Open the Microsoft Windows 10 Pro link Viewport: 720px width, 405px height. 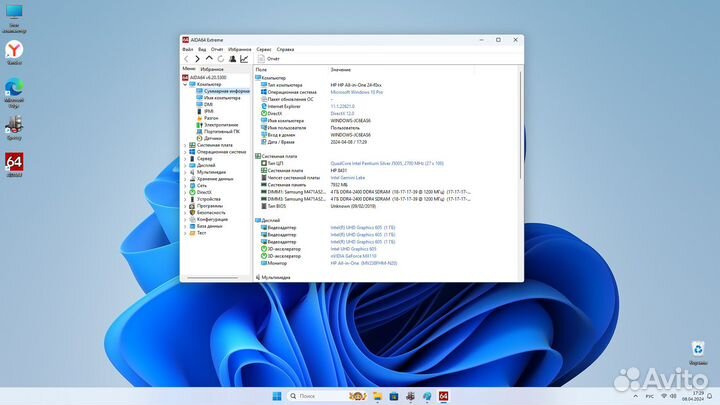point(356,92)
